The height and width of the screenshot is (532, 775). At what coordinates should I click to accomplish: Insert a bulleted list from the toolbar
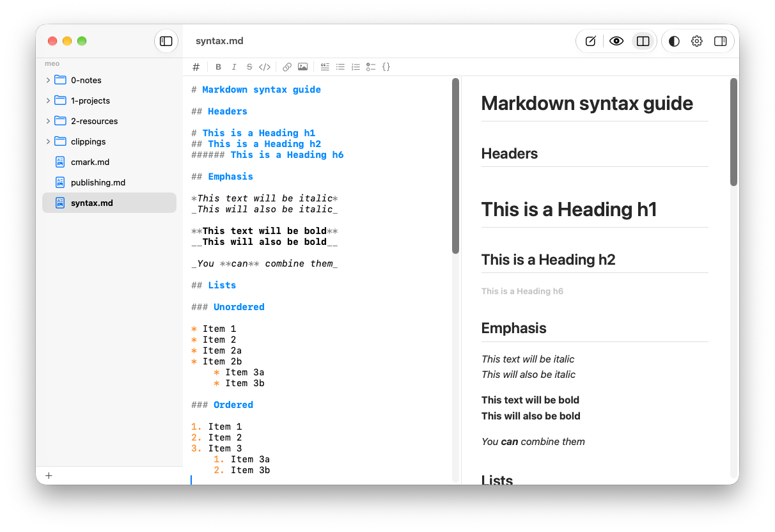[341, 67]
